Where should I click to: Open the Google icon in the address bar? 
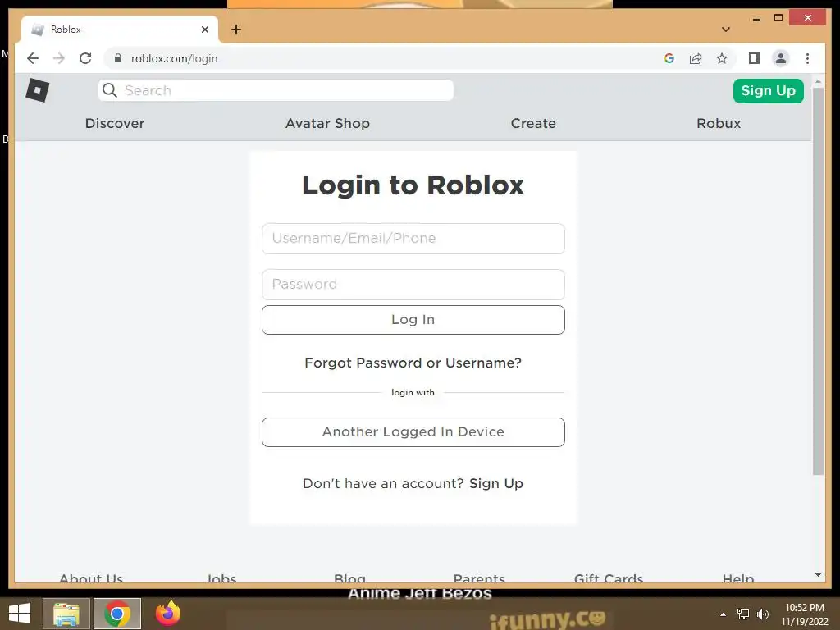tap(669, 58)
